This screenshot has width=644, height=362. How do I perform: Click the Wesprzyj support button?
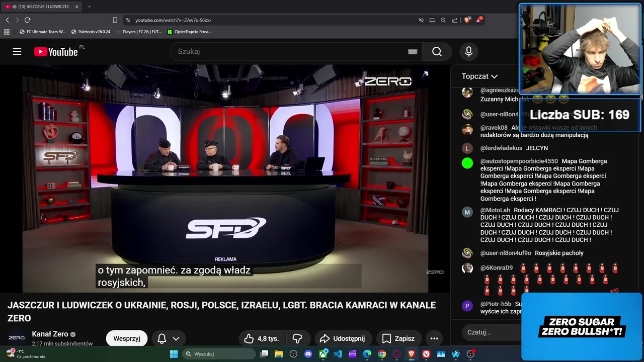(127, 338)
